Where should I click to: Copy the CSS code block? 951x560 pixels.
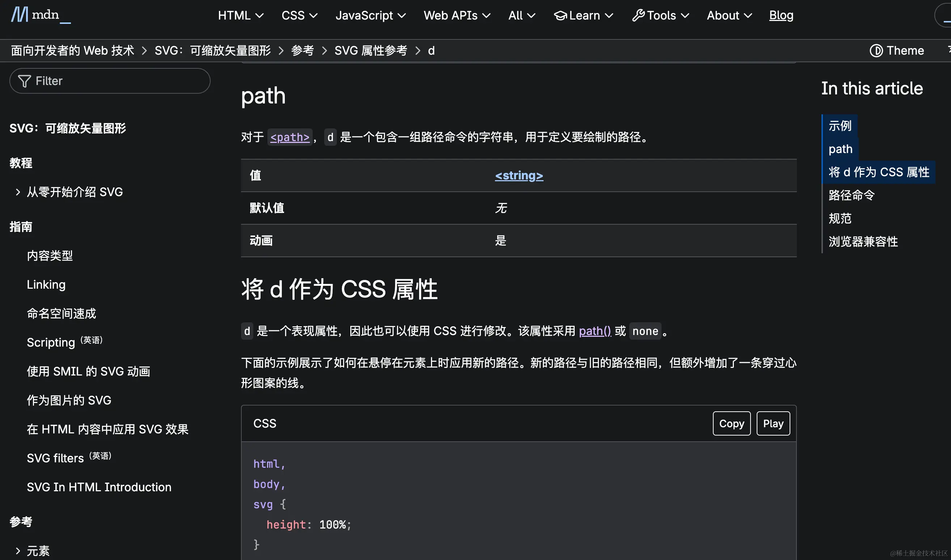click(x=731, y=423)
